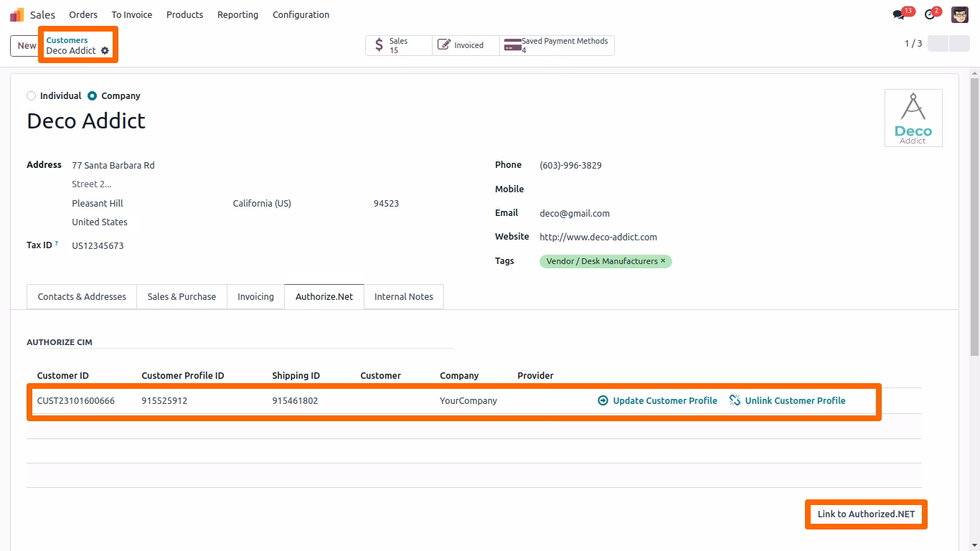This screenshot has height=551, width=980.
Task: Open the Configuration menu
Action: coord(301,14)
